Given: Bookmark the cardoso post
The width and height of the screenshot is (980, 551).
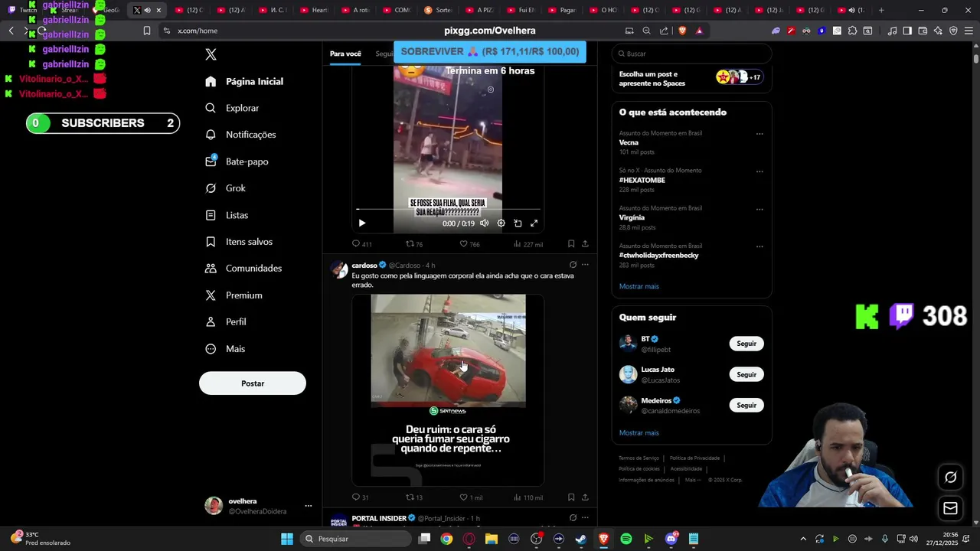Looking at the screenshot, I should (x=571, y=497).
